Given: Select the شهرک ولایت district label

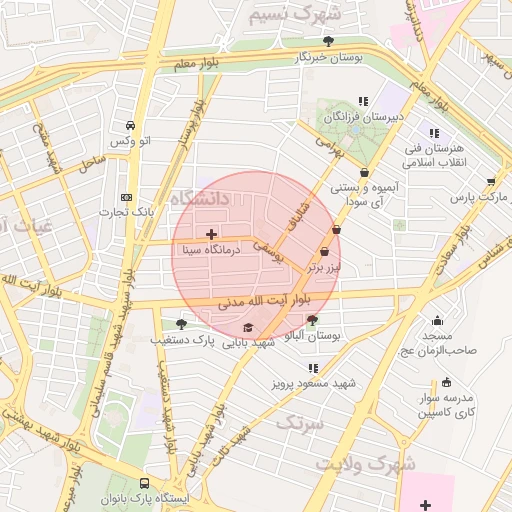Looking at the screenshot, I should point(366,464).
